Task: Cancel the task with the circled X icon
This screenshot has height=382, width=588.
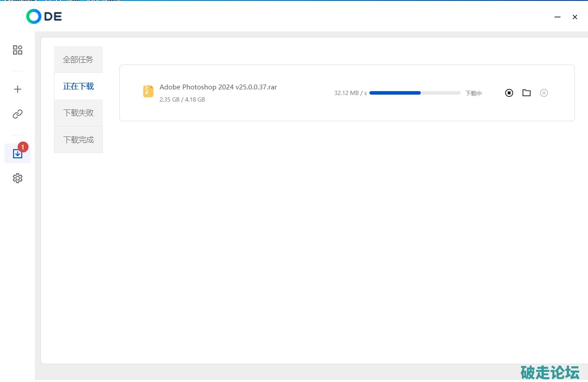Action: pyautogui.click(x=544, y=93)
